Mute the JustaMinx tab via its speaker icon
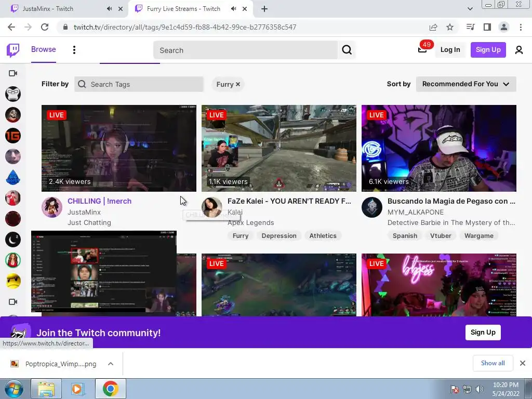The image size is (532, 399). [109, 9]
